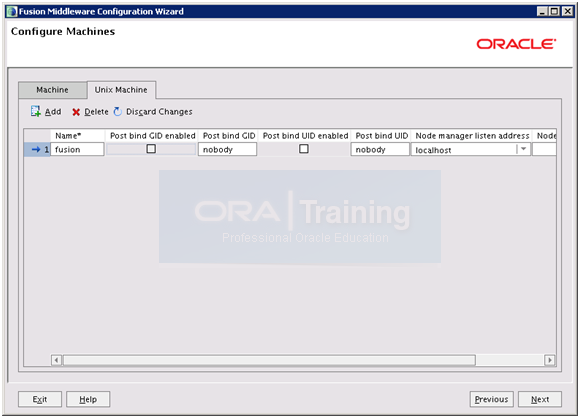Click the Post bind GID column header

tap(229, 136)
